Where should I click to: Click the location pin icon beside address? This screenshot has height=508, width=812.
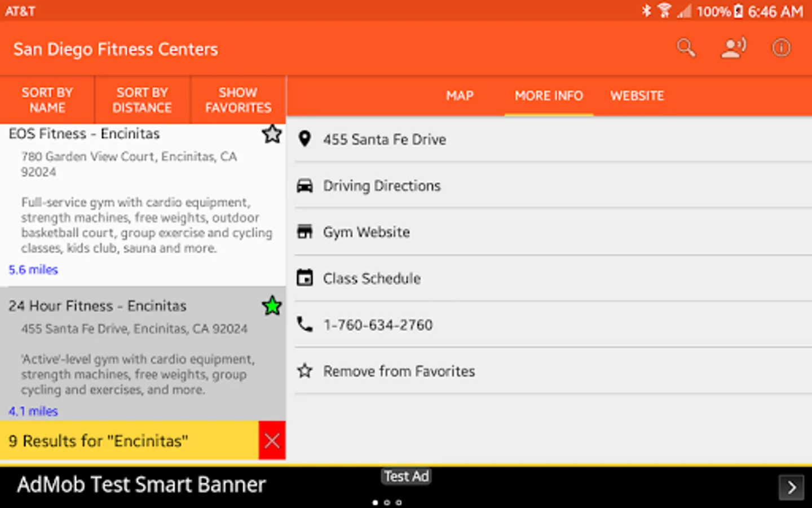[x=304, y=139]
